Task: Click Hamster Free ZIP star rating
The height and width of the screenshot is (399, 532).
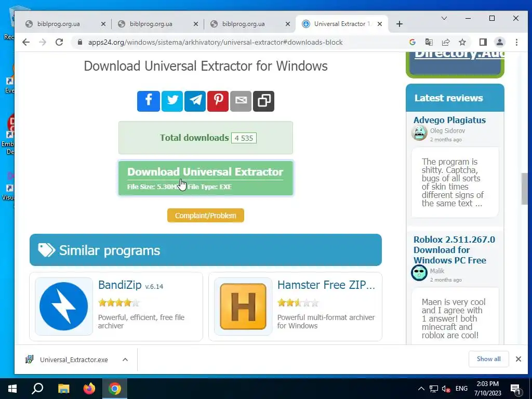Action: pyautogui.click(x=298, y=302)
